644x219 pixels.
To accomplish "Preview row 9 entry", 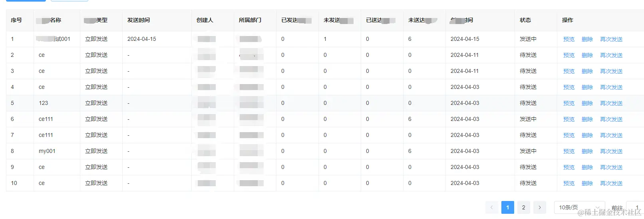I will click(568, 167).
